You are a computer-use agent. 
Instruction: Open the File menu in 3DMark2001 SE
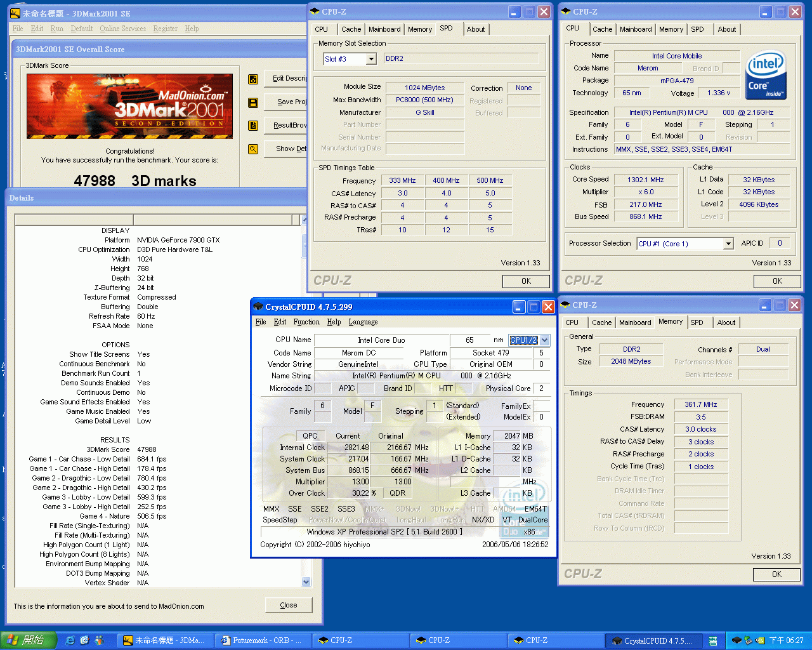[18, 29]
